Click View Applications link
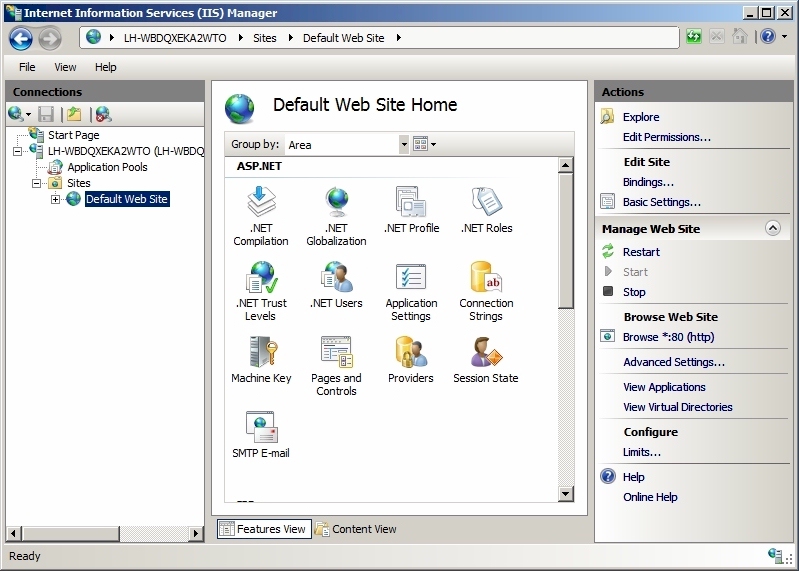The height and width of the screenshot is (571, 799). (664, 387)
